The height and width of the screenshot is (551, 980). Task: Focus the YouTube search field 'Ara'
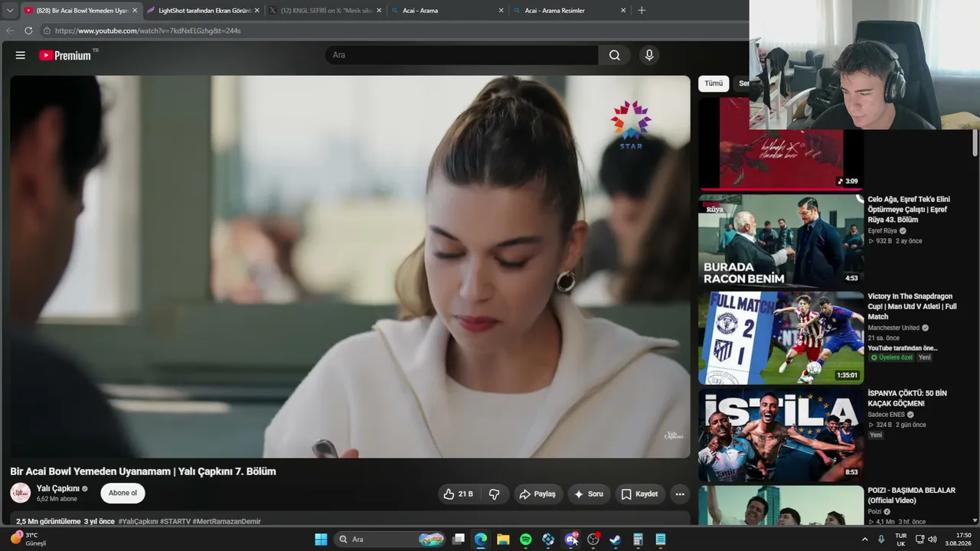coord(462,55)
